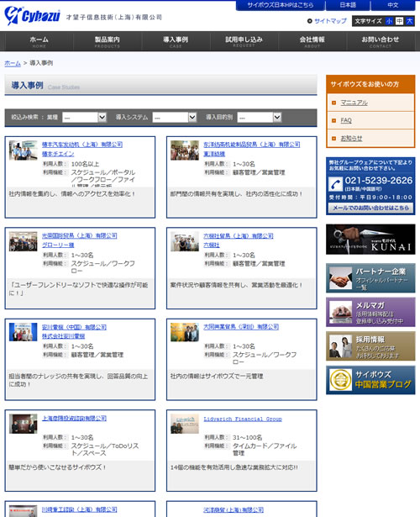This screenshot has width=420, height=517.
Task: Open 積本汽车发动机（上海）有限公司 case link
Action: pyautogui.click(x=82, y=145)
